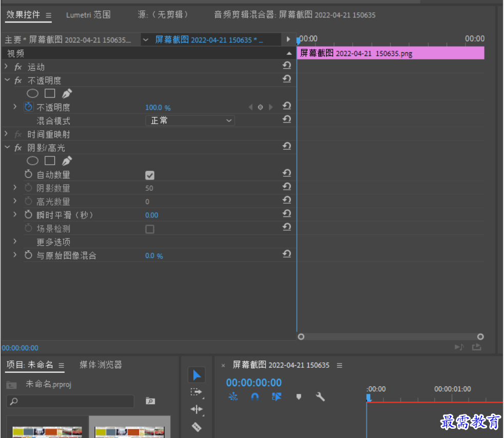Switch to 源:(无剪辑) tab
This screenshot has width=504, height=438.
pyautogui.click(x=163, y=15)
